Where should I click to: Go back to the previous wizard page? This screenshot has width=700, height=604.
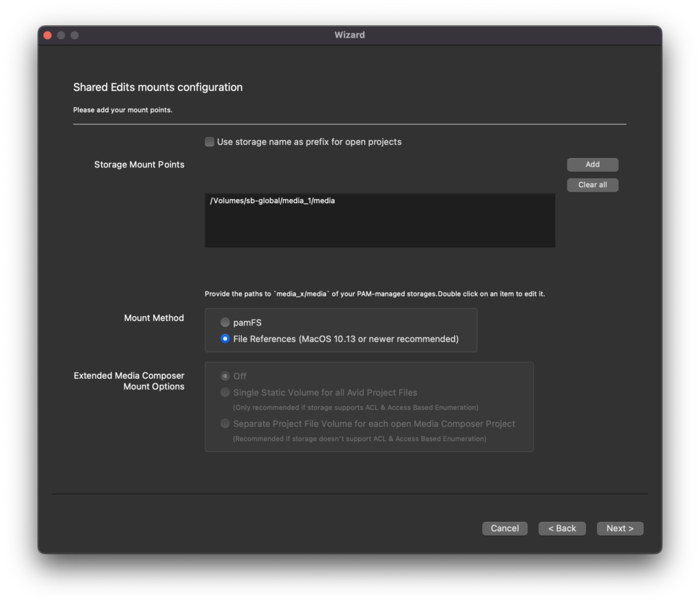coord(562,528)
